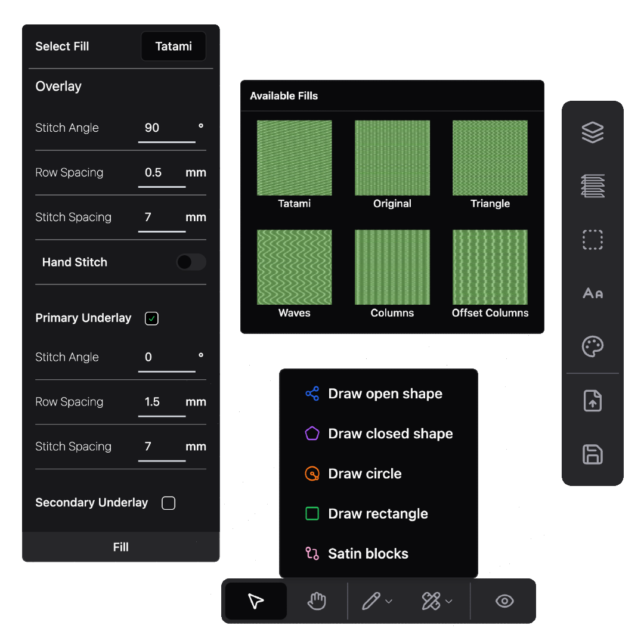This screenshot has height=644, width=644.
Task: Click the file upload icon
Action: 592,401
